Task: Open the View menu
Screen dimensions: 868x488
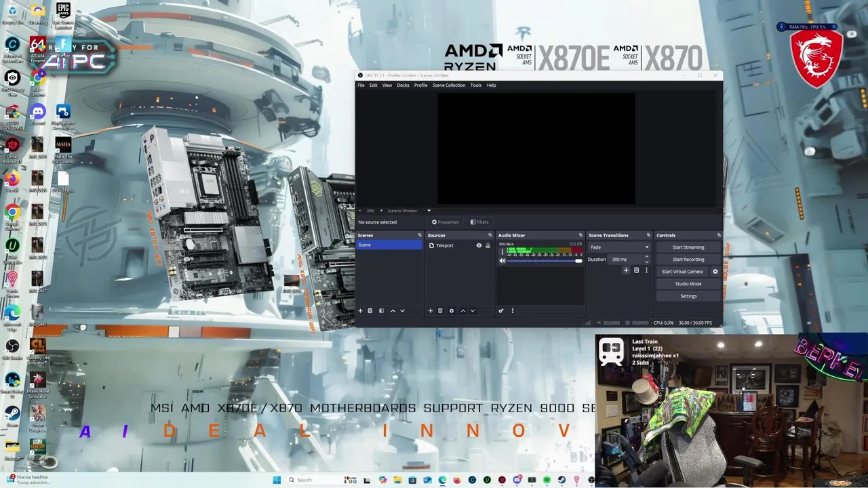Action: point(387,85)
